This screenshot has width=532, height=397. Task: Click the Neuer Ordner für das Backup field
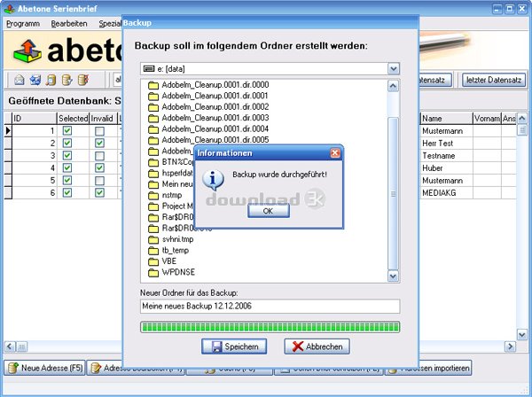coord(270,306)
